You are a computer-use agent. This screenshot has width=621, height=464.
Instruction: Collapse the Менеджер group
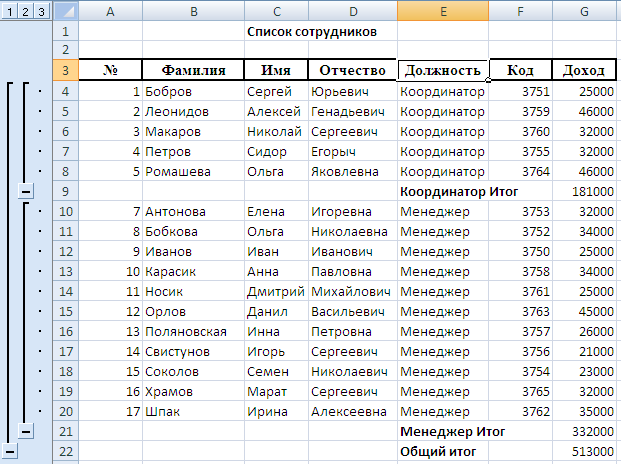pyautogui.click(x=26, y=431)
